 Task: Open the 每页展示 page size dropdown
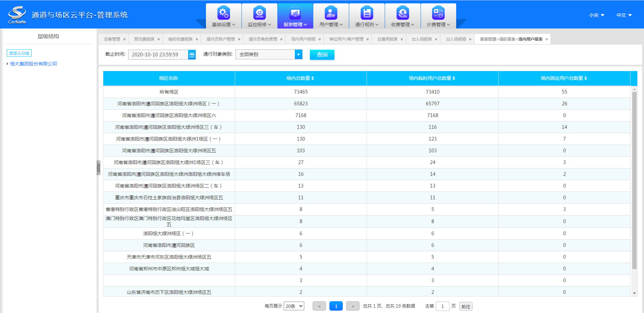coord(294,306)
